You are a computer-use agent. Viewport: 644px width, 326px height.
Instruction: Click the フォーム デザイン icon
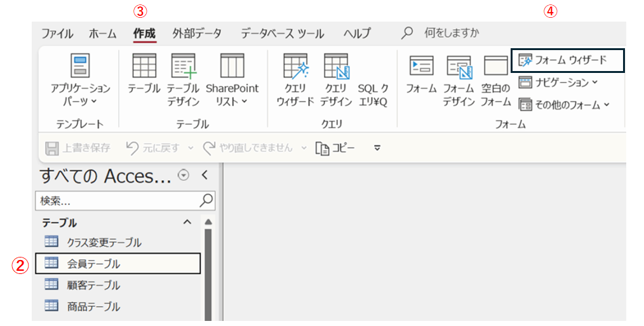point(459,80)
